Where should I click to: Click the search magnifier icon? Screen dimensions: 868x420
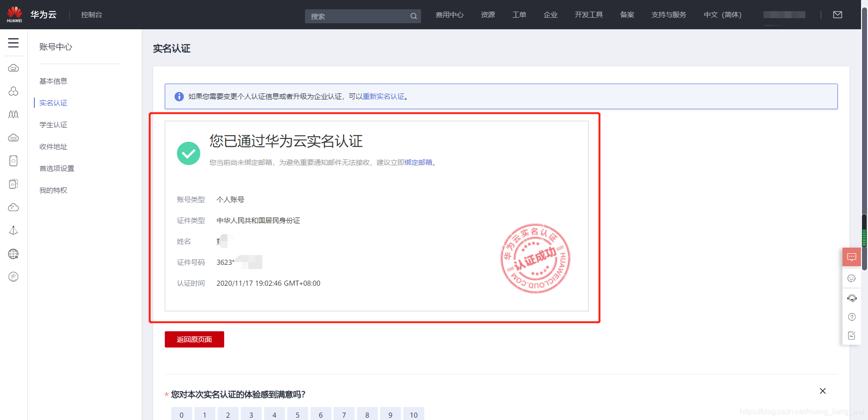pyautogui.click(x=414, y=16)
